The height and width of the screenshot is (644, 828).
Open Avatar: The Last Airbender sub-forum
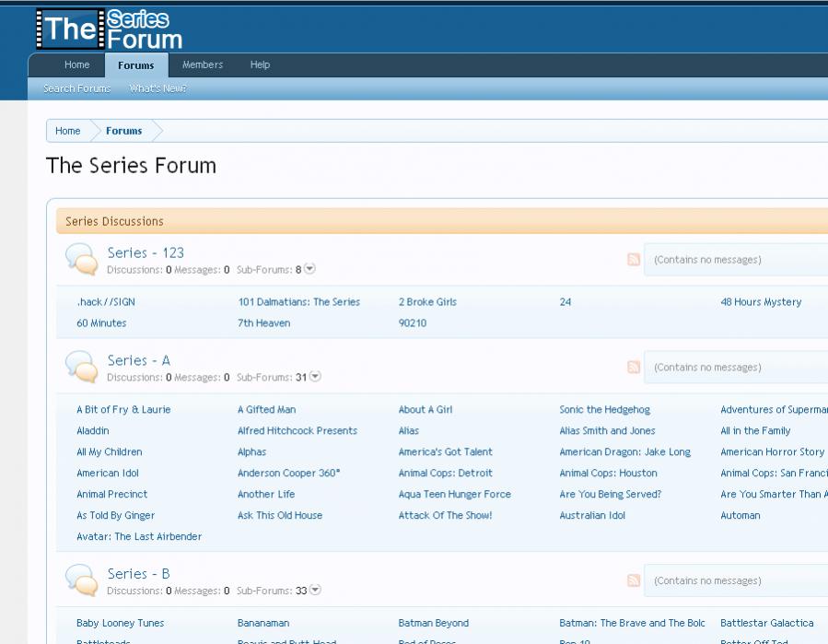tap(139, 536)
